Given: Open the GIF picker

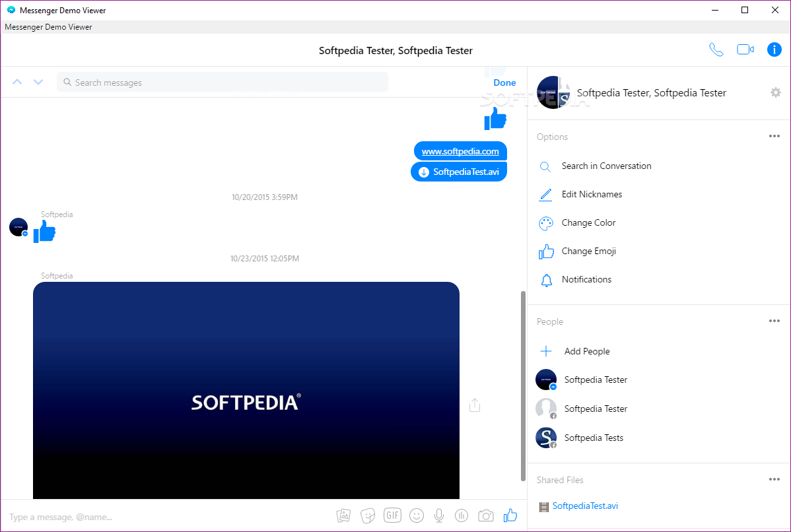Looking at the screenshot, I should tap(392, 515).
